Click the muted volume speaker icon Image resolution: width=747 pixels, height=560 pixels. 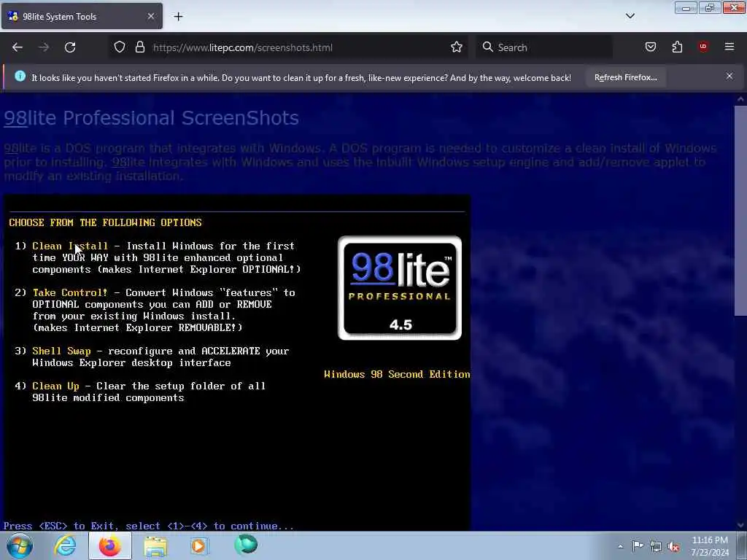click(x=673, y=547)
